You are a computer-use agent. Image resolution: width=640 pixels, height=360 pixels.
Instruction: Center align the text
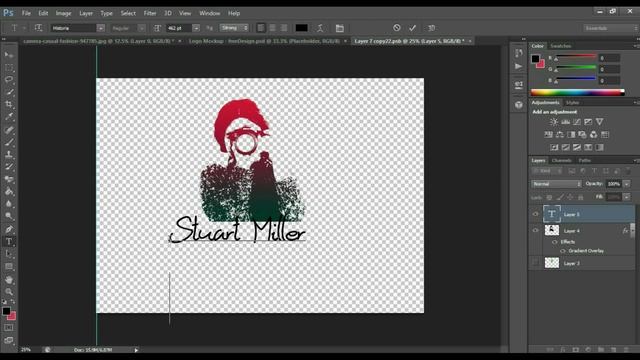(272, 28)
